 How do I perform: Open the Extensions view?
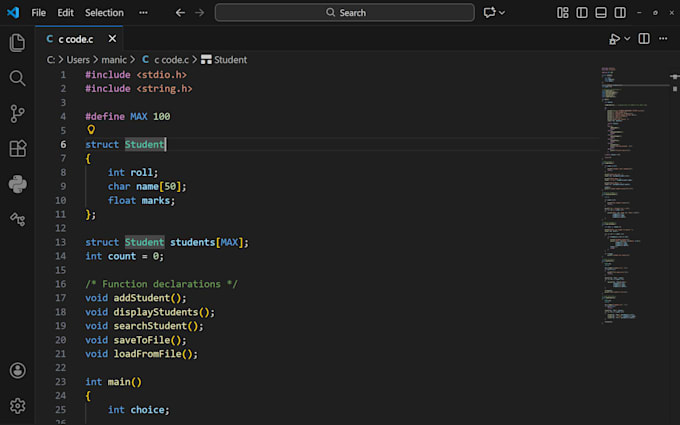tap(17, 148)
